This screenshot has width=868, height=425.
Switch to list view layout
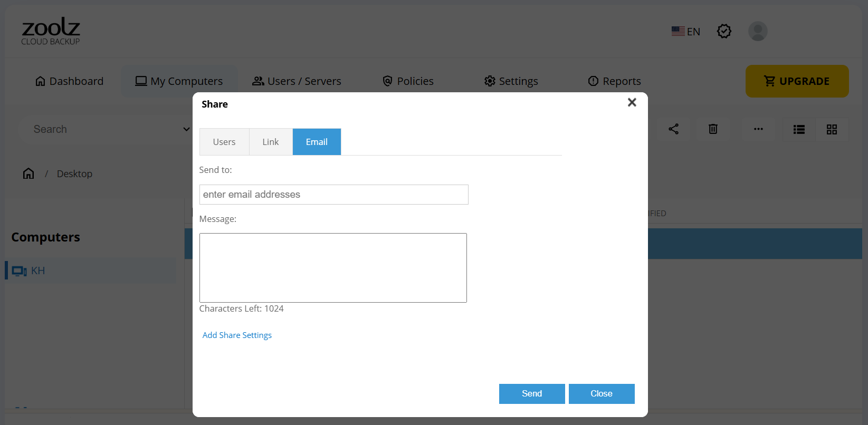799,130
